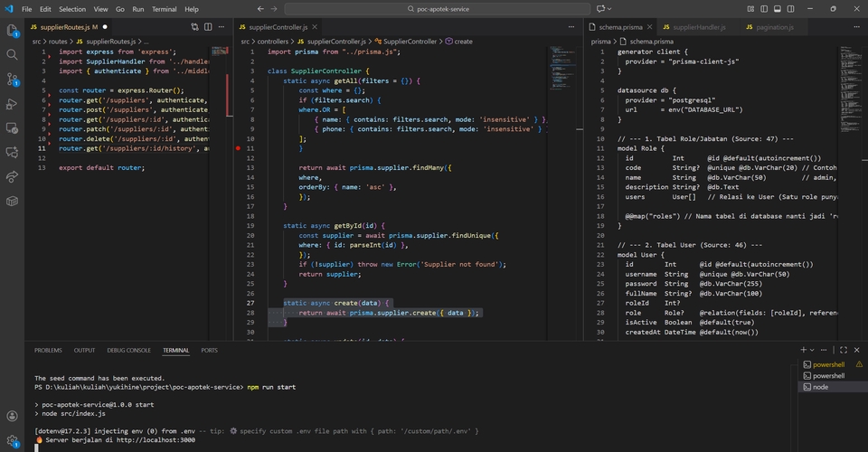Screen dimensions: 868x452
Task: Open the File menu
Action: pyautogui.click(x=26, y=9)
